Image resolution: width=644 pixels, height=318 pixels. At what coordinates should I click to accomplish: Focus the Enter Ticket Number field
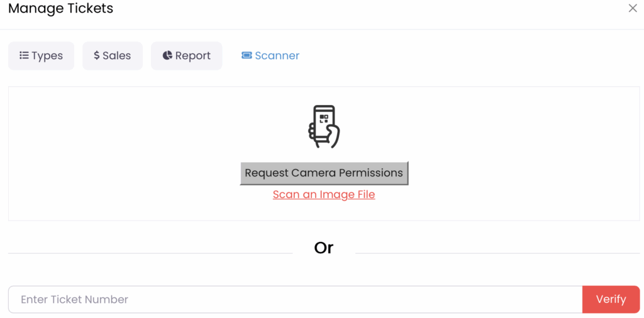(x=295, y=300)
